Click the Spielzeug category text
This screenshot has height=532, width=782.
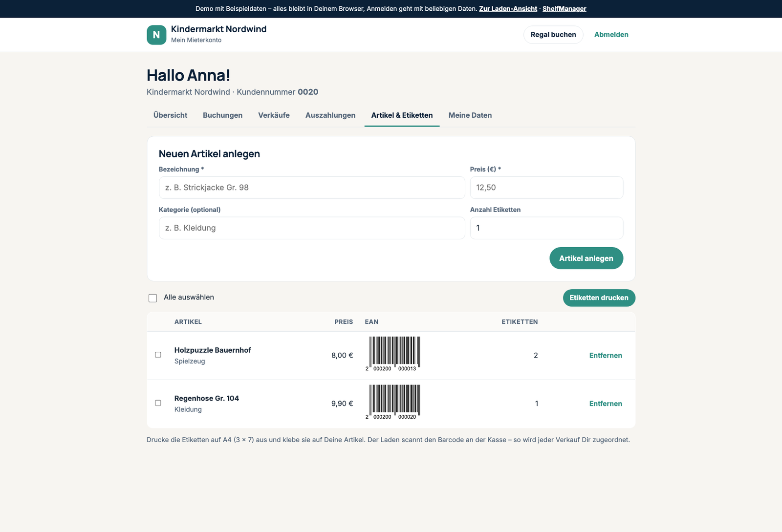point(190,362)
